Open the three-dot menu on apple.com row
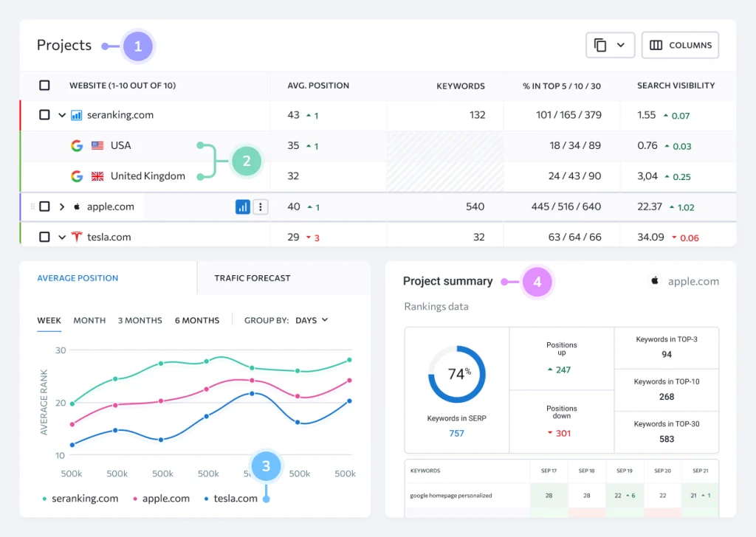Viewport: 756px width, 537px height. 261,207
